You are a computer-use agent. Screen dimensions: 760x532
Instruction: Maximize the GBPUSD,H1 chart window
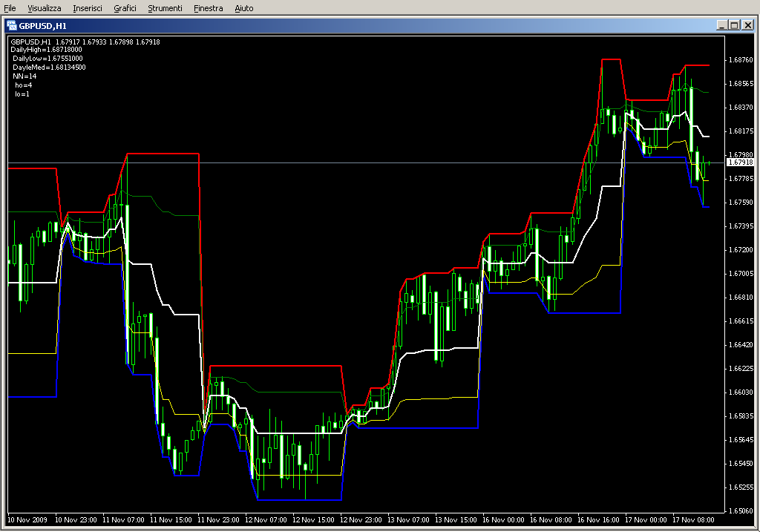(735, 25)
